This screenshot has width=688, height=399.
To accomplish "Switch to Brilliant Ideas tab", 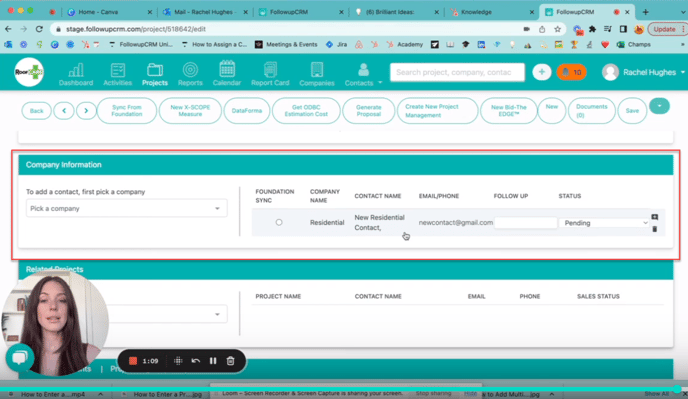I will [396, 12].
